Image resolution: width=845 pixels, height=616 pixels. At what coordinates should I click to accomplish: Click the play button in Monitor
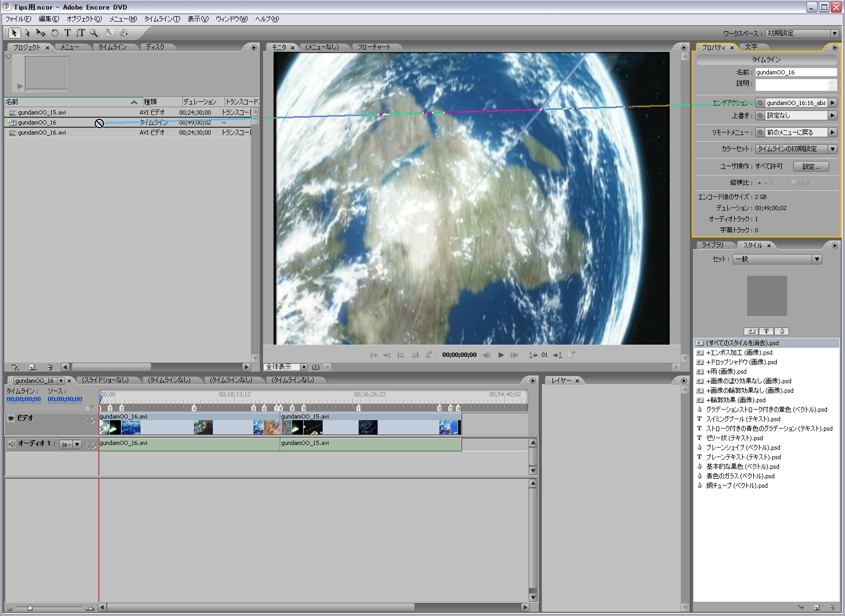pos(501,355)
